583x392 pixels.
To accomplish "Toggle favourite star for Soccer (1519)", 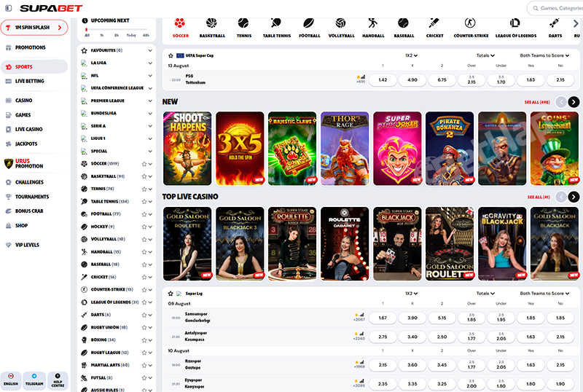I will [x=144, y=164].
